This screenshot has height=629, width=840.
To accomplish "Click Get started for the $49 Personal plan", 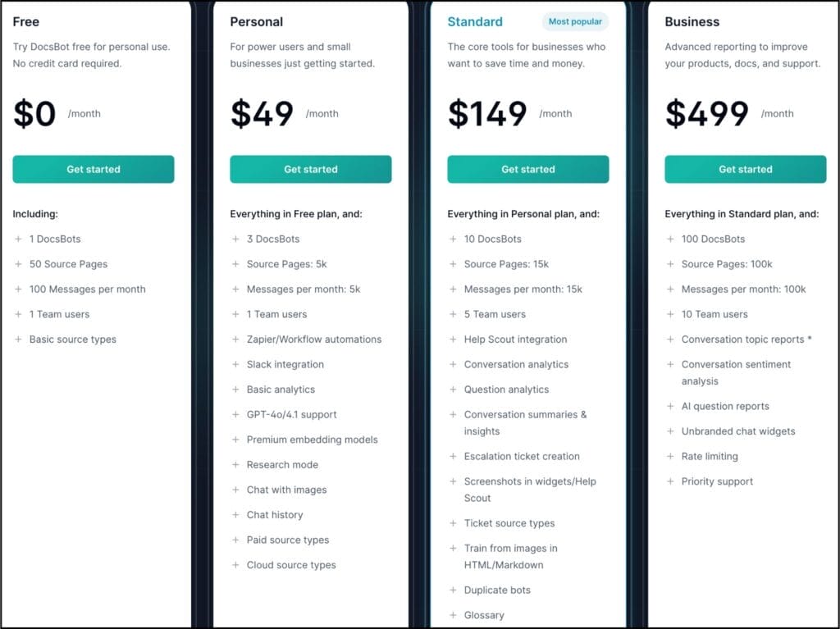I will tap(311, 169).
